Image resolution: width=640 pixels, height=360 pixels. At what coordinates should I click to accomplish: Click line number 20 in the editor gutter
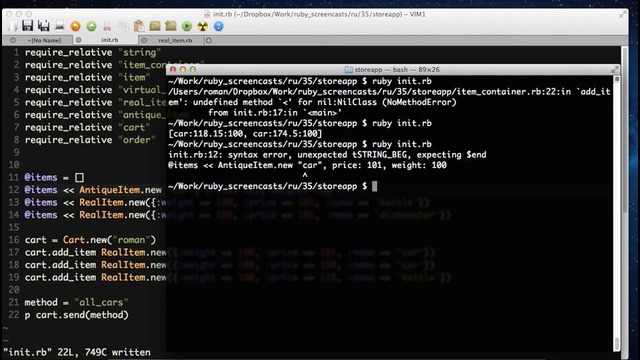(x=14, y=290)
